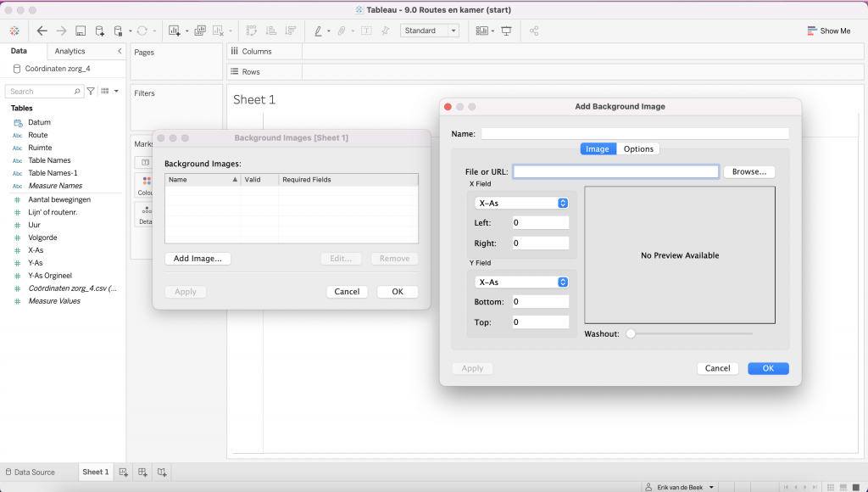Adjust the Washout slider handle
The width and height of the screenshot is (868, 492).
point(631,334)
